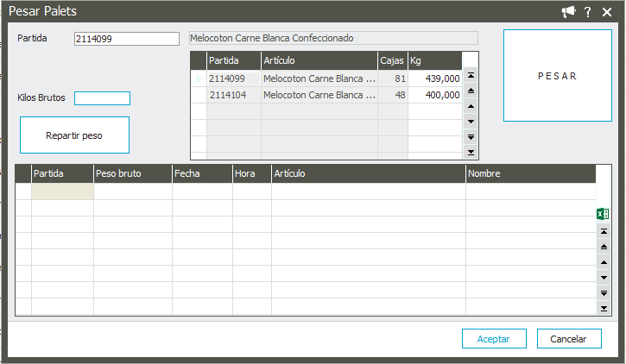Jump to first row in upper Partida grid
This screenshot has width=626, height=364.
pyautogui.click(x=471, y=76)
